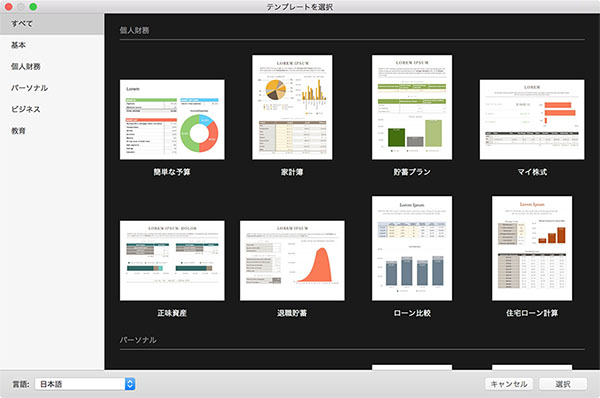Select the マイ株式 template
This screenshot has width=600, height=398.
click(x=532, y=120)
